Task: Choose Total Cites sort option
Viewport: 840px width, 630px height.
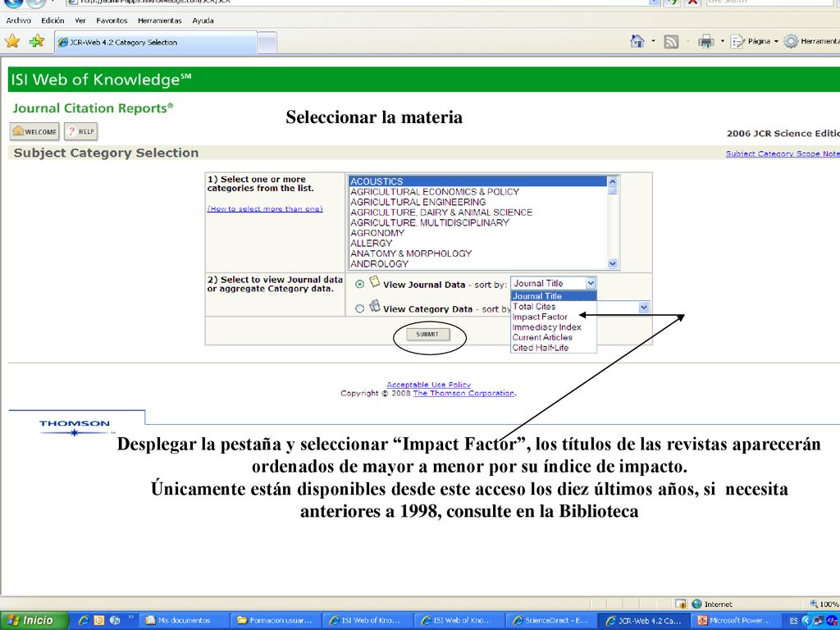Action: point(554,307)
